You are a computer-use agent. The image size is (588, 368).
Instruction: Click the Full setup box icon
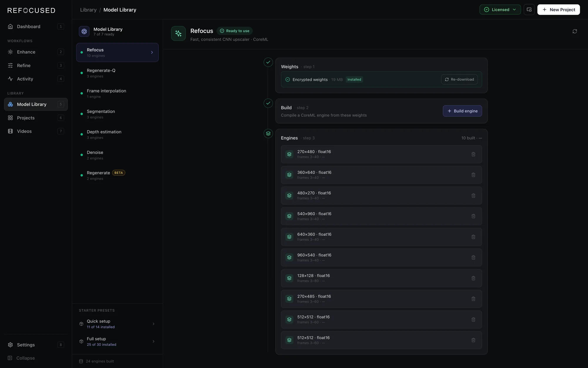pyautogui.click(x=81, y=342)
